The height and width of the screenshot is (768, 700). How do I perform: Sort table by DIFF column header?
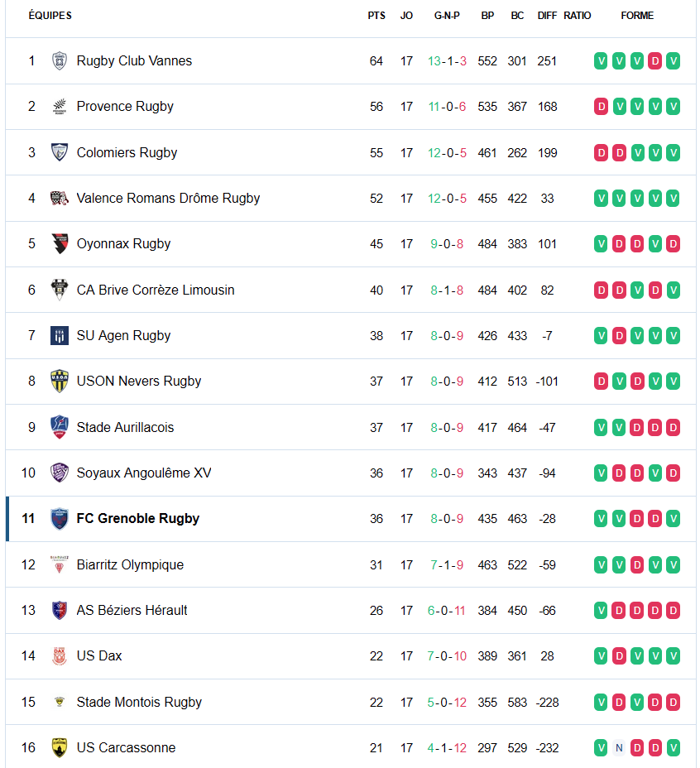click(547, 16)
